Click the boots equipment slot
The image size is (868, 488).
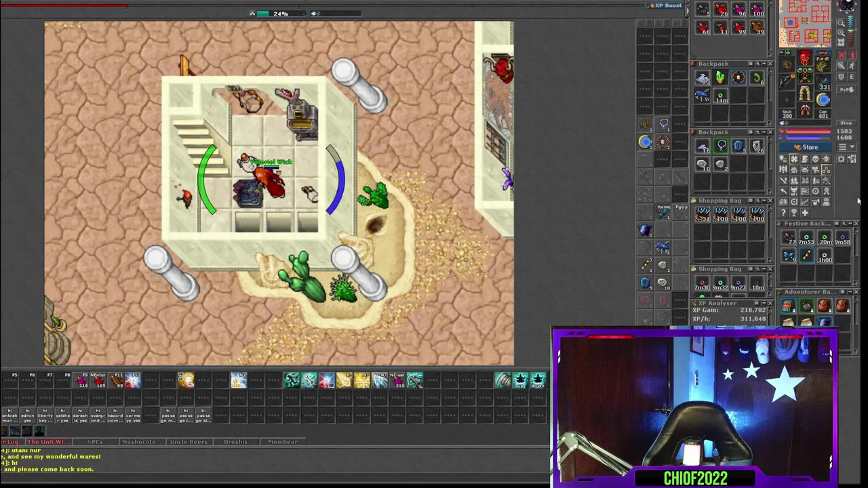pos(804,109)
